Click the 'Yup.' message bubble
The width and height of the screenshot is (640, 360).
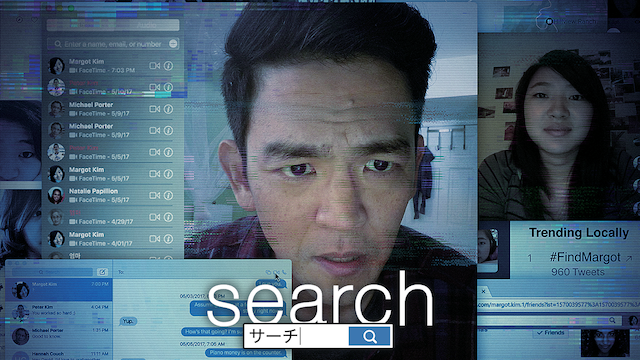pyautogui.click(x=128, y=321)
